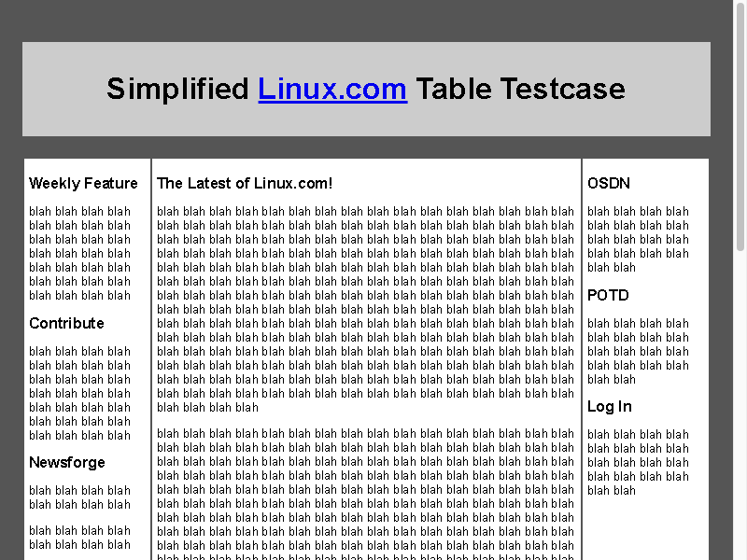
Task: Click the paragraph under Contribute
Action: click(79, 393)
